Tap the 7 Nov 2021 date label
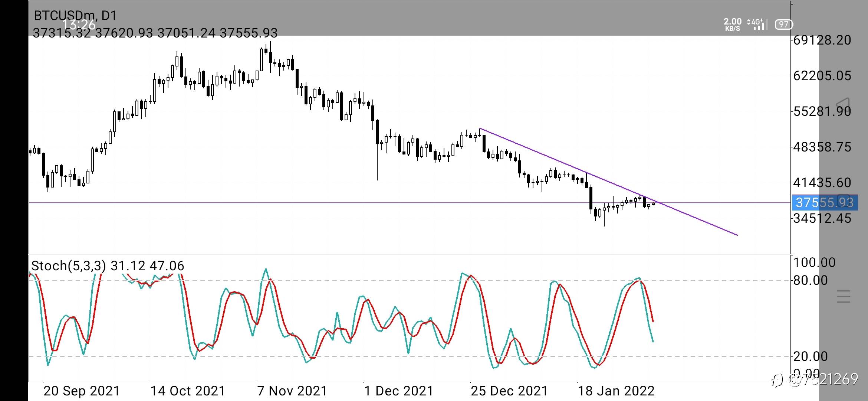 [x=292, y=391]
